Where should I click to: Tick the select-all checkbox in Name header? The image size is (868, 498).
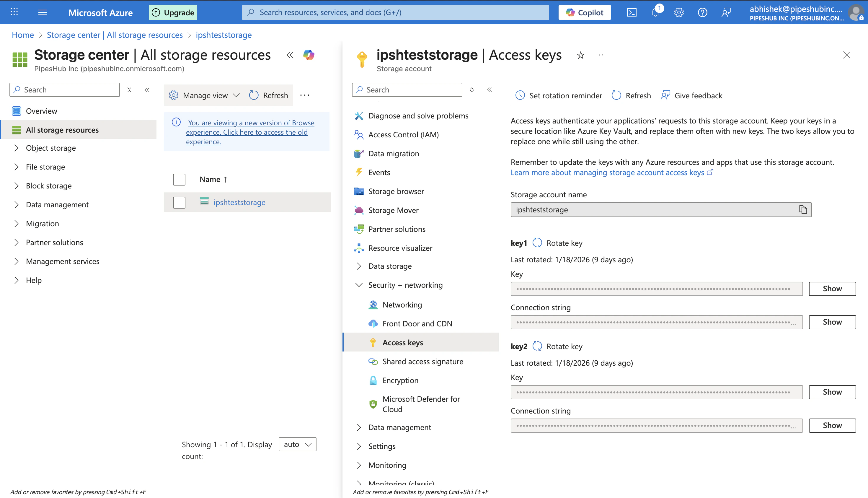[x=179, y=179]
